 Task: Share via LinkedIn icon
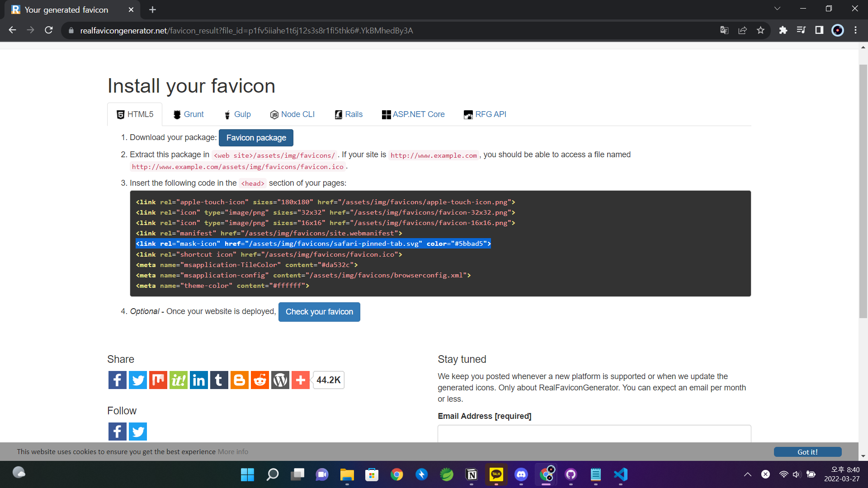pyautogui.click(x=199, y=380)
